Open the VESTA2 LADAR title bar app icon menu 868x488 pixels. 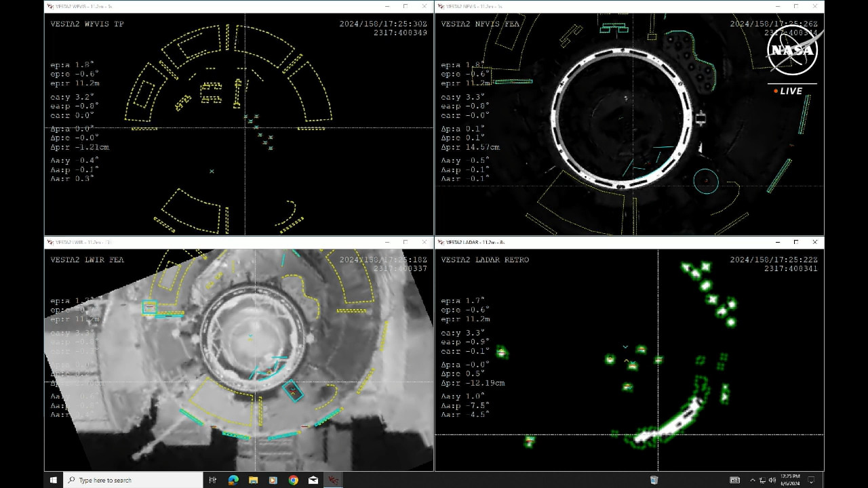(x=439, y=242)
